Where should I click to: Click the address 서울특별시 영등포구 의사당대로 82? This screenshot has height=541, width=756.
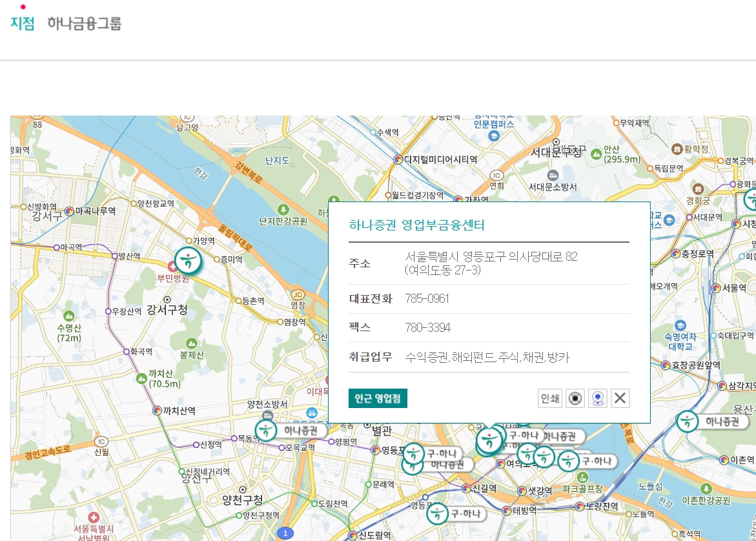491,256
